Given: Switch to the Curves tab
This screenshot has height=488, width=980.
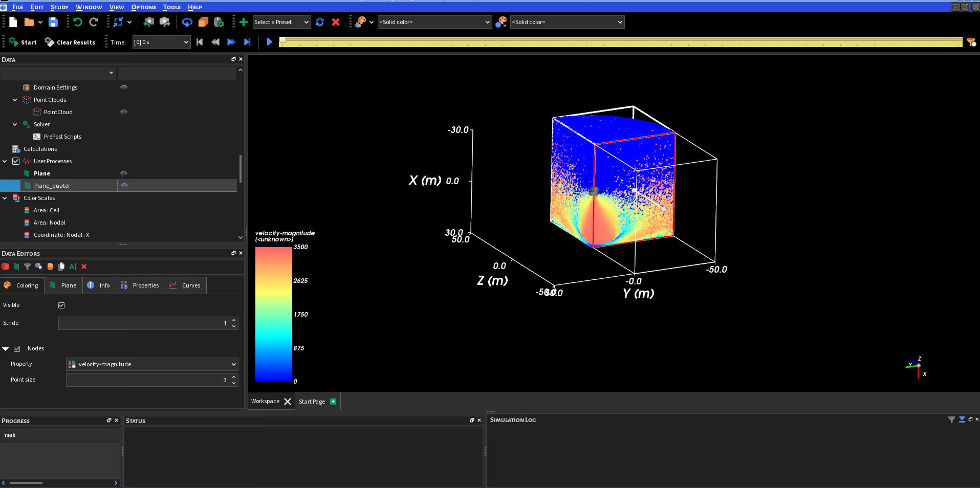Looking at the screenshot, I should click(x=186, y=285).
